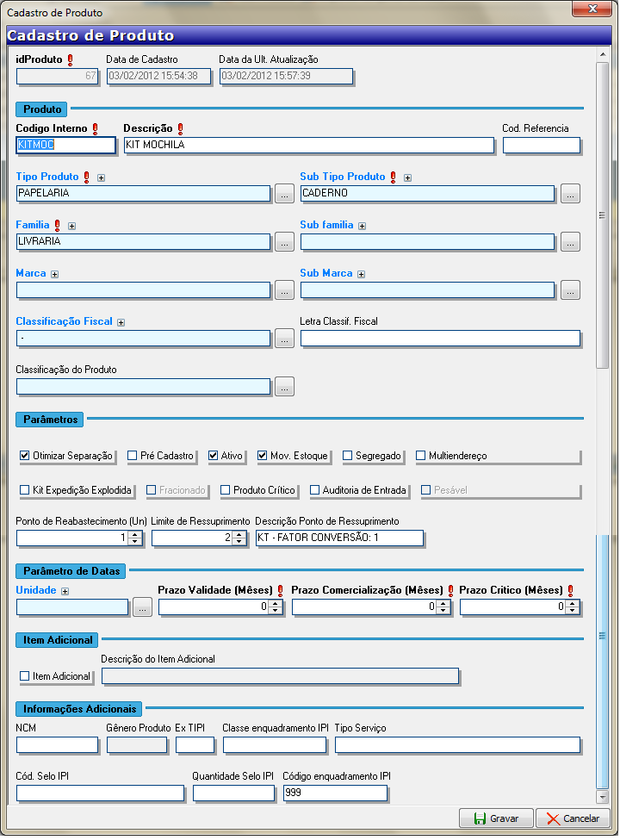Image resolution: width=620 pixels, height=840 pixels.
Task: Open lookup button for Sub familia field
Action: [571, 242]
